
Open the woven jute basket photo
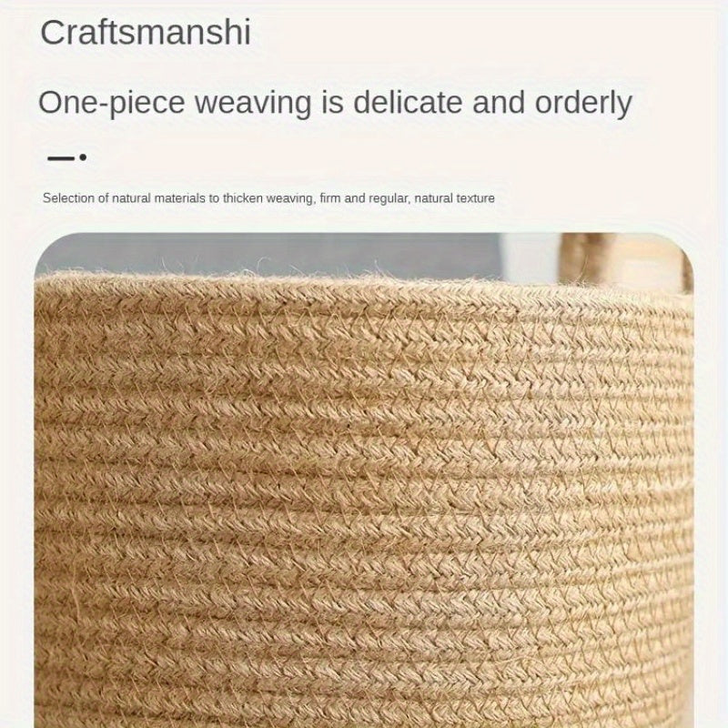click(x=364, y=480)
